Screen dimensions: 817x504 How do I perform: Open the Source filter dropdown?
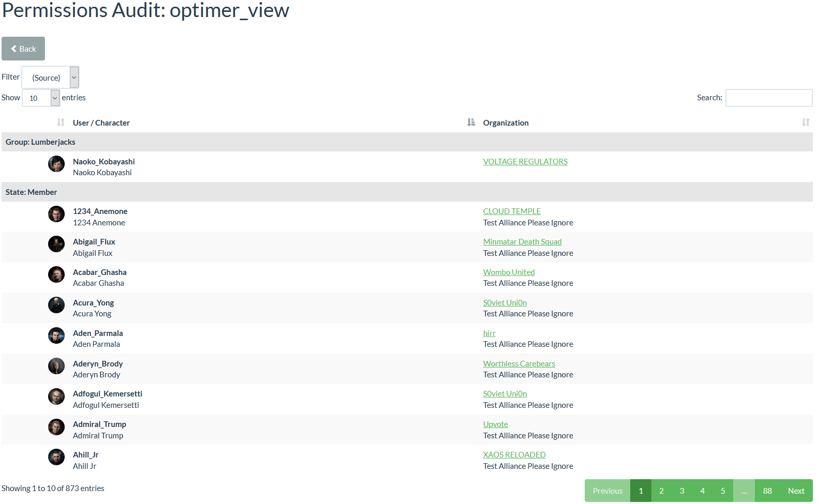(x=51, y=78)
